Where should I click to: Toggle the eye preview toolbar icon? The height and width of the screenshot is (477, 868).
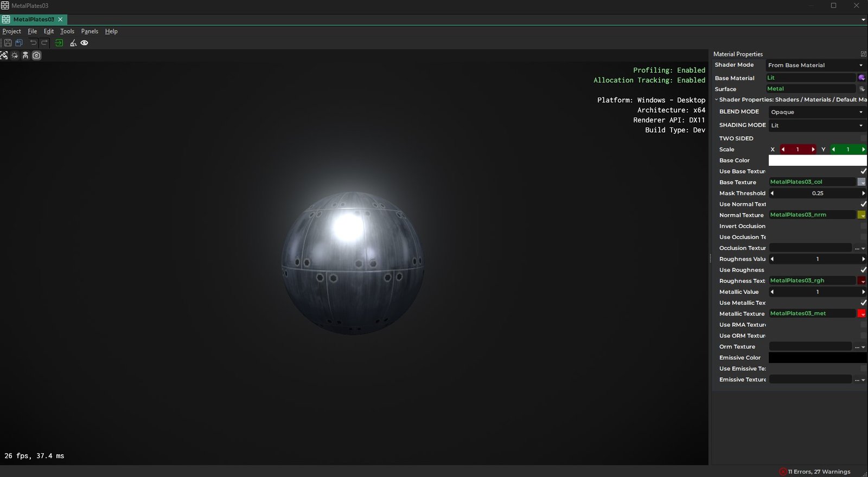point(85,43)
